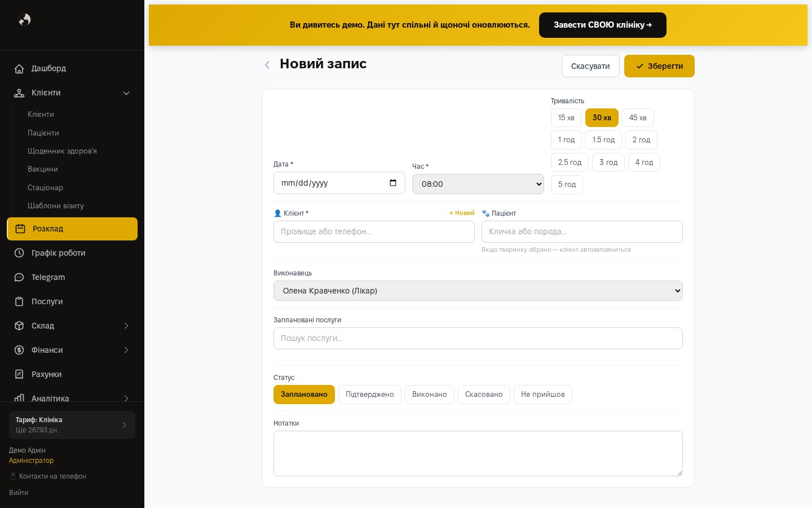Open the Виконавець dropdown
This screenshot has width=812, height=508.
click(x=478, y=291)
